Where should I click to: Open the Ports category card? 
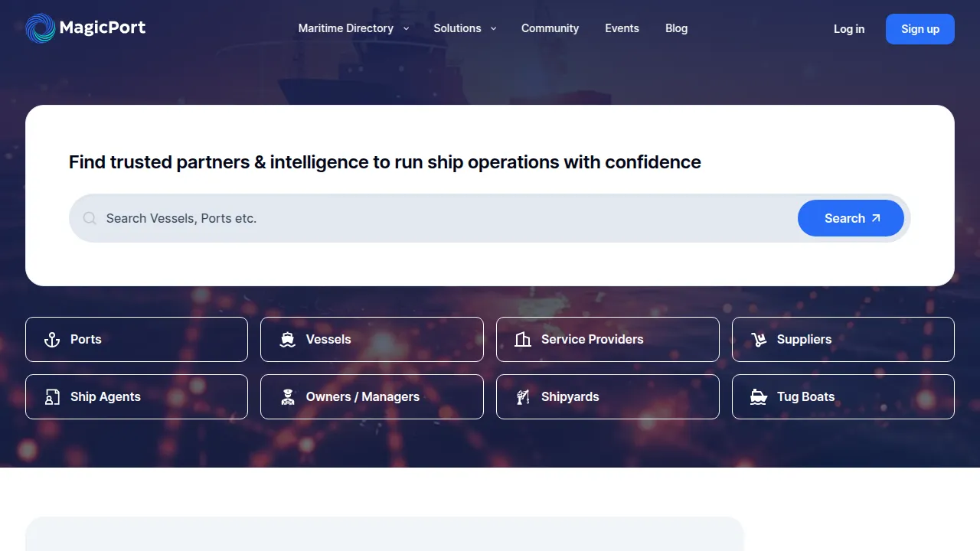click(136, 339)
